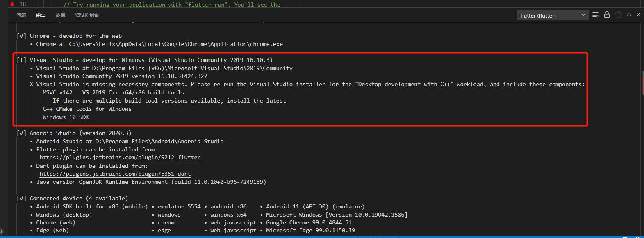Viewport: 644px width, 238px height.
Task: Click the 'Windows 10 SDK' line
Action: click(66, 117)
